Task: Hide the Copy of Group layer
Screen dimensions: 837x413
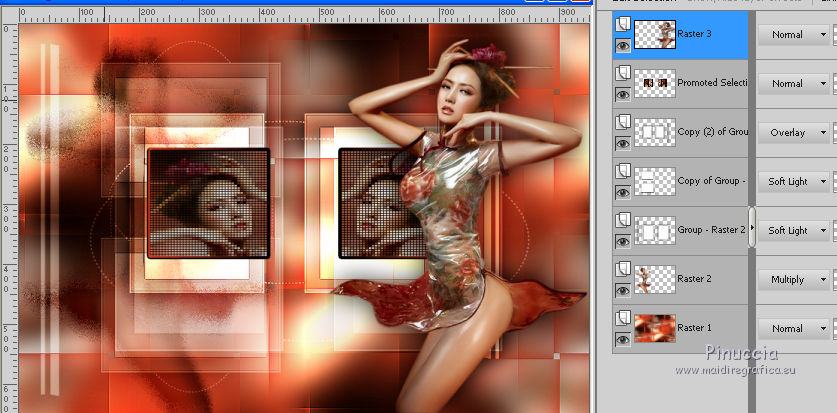Action: click(x=623, y=193)
